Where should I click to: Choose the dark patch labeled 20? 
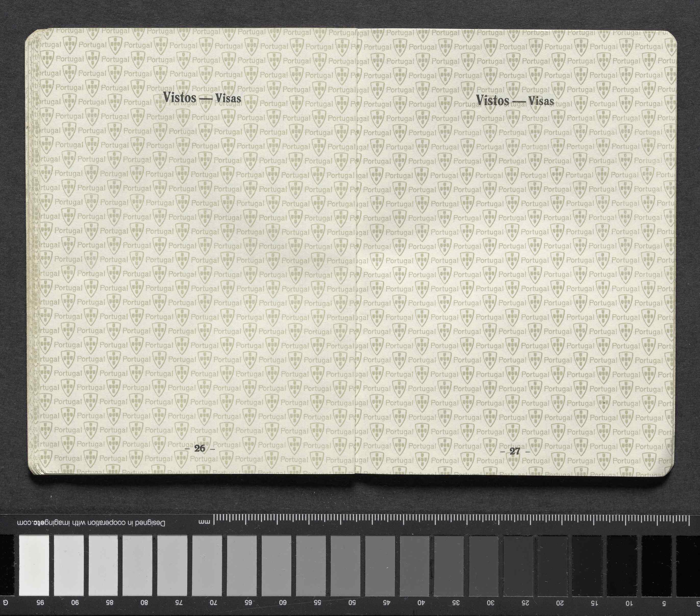tap(553, 566)
